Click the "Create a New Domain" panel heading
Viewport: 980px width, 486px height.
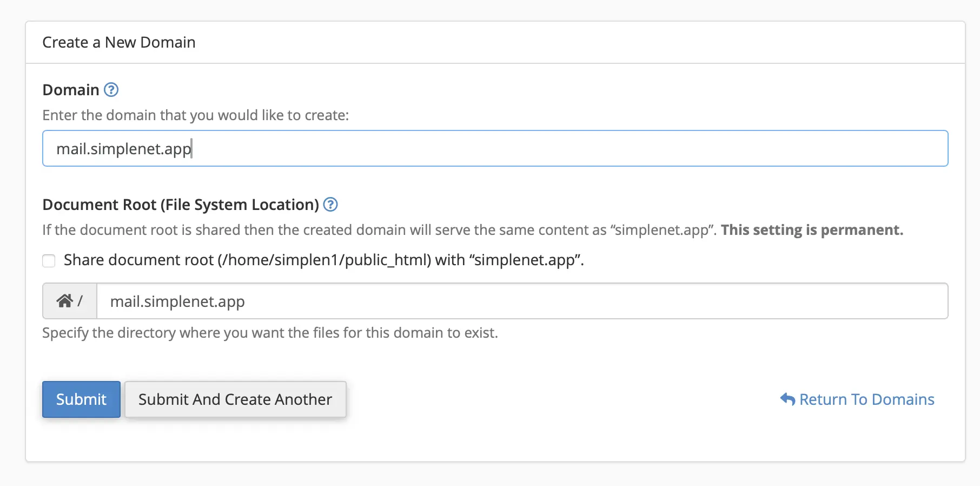pos(119,42)
